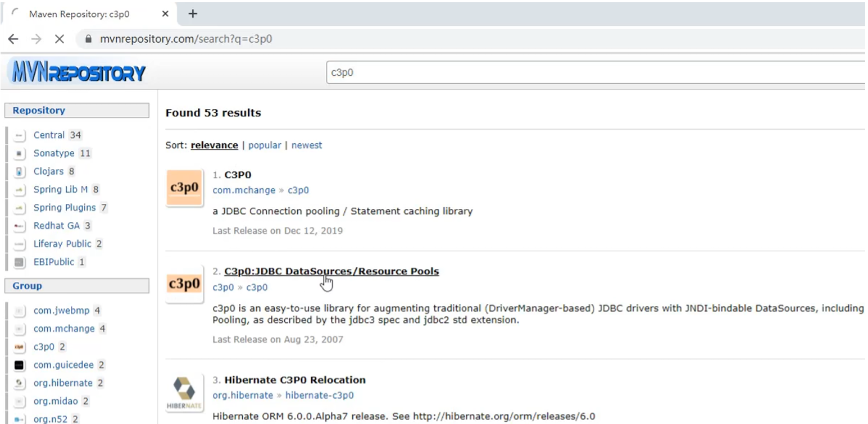Click the address bar URL field
Viewport: 868px width, 424px height.
click(472, 39)
